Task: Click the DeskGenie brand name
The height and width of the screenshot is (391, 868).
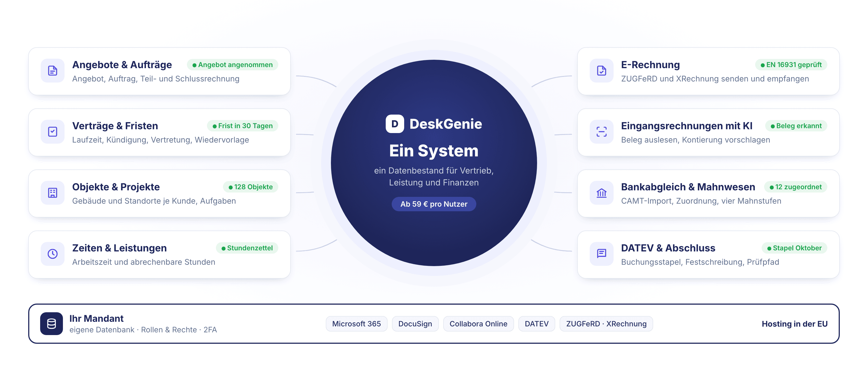Action: click(x=445, y=124)
